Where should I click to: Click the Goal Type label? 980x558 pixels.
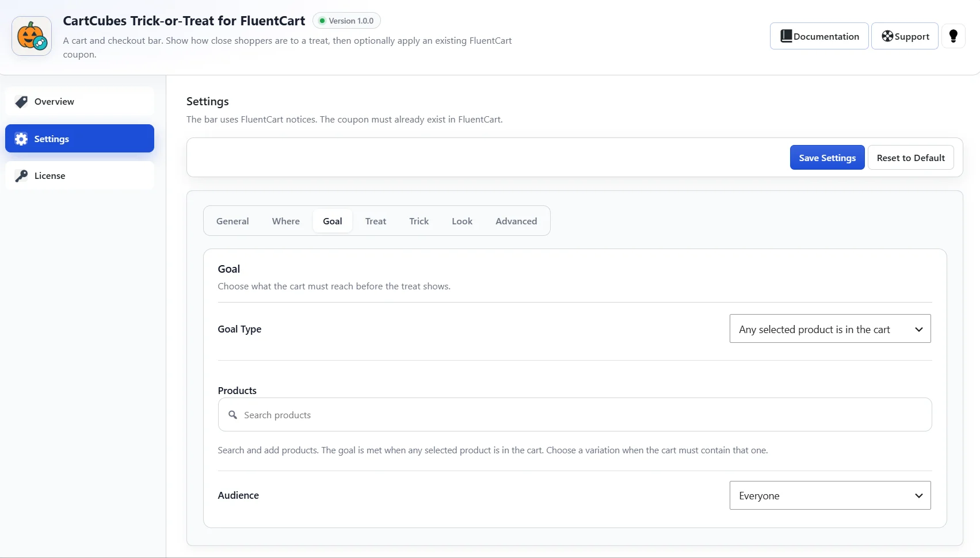pos(239,329)
